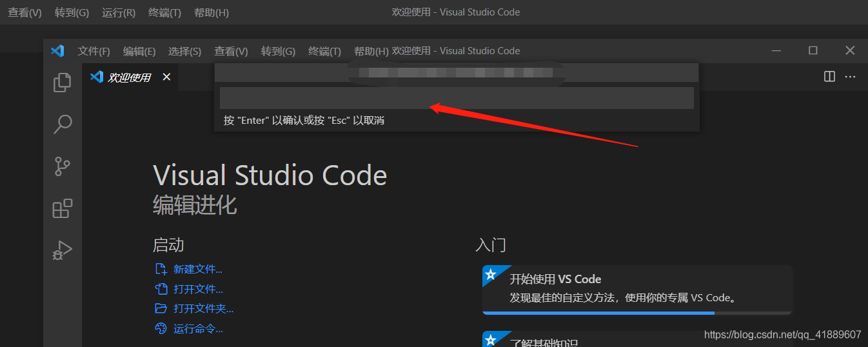Close the 欢迎使用 tab

click(166, 77)
